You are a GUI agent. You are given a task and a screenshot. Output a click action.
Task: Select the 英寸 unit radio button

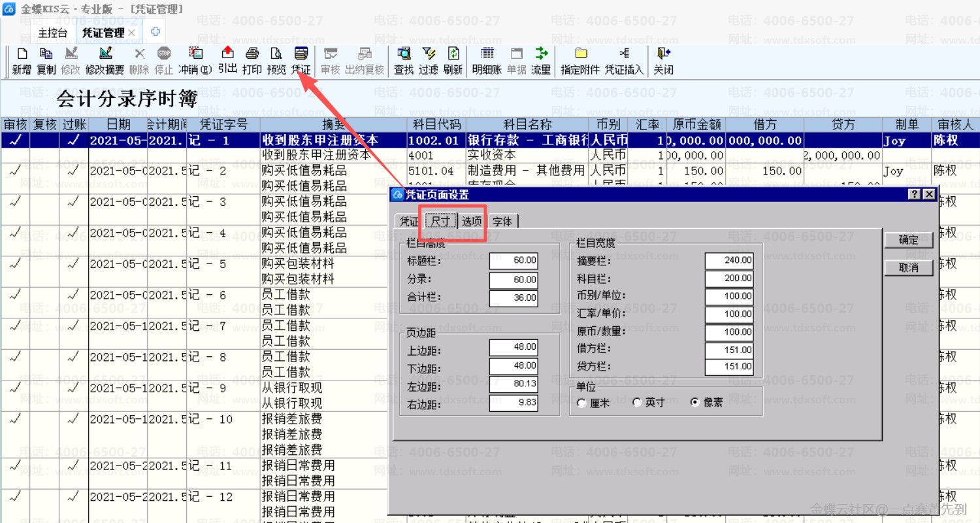638,403
